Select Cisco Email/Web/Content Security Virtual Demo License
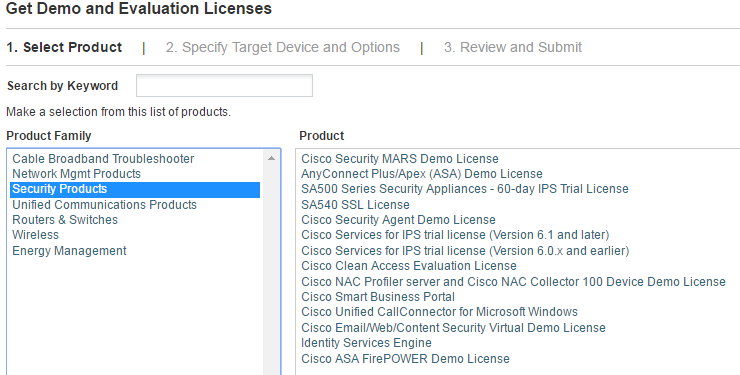Image resolution: width=740 pixels, height=375 pixels. pyautogui.click(x=454, y=328)
